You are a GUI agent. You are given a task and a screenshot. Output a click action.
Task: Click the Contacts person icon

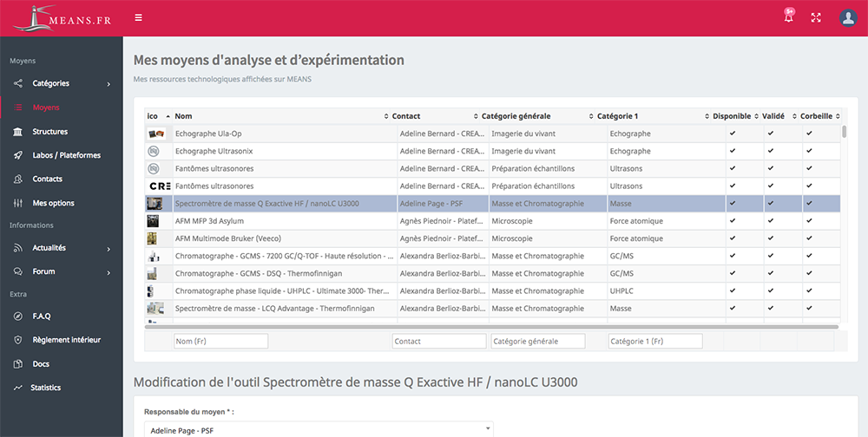pyautogui.click(x=18, y=179)
